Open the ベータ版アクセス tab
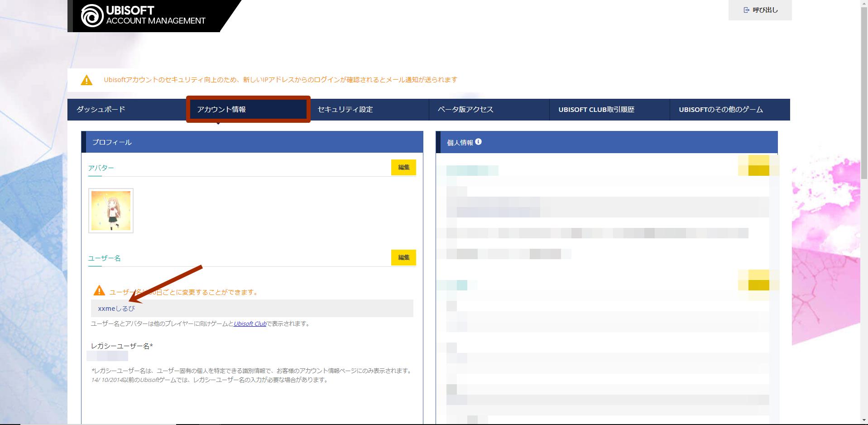The width and height of the screenshot is (868, 425). [x=489, y=110]
